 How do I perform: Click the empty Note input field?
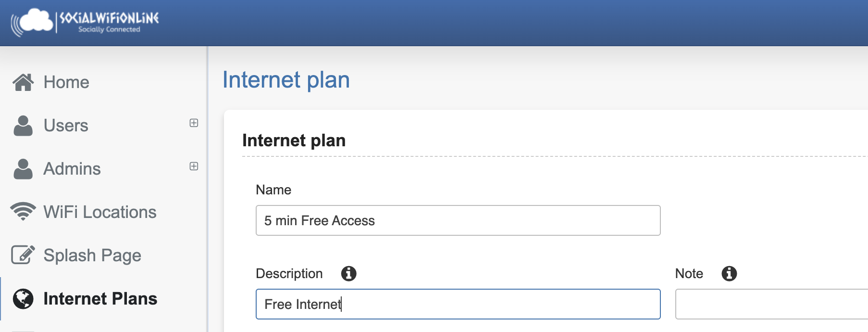point(771,304)
